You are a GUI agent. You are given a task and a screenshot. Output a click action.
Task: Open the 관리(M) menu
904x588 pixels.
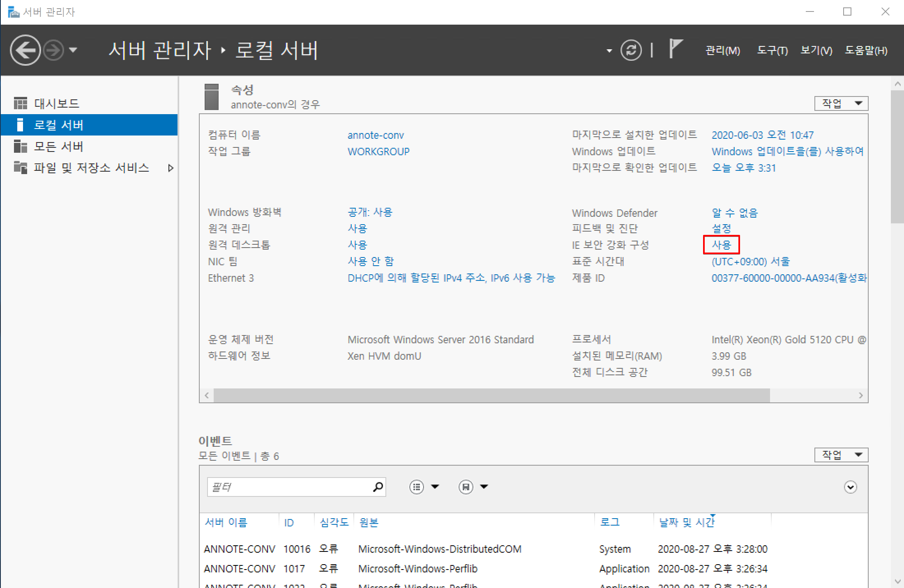(722, 51)
